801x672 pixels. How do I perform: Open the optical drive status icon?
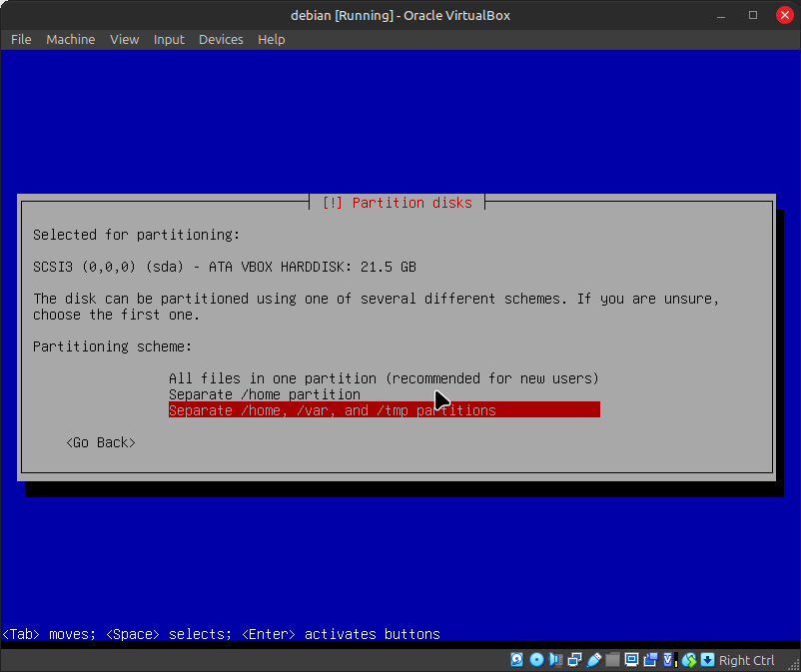click(x=536, y=660)
